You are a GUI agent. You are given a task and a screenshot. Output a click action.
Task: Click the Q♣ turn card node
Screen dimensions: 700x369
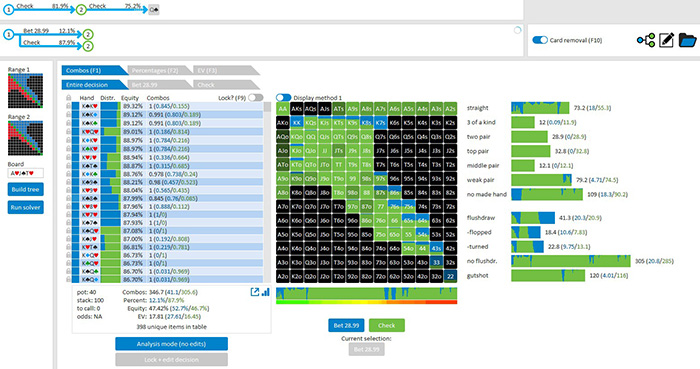[x=154, y=9]
